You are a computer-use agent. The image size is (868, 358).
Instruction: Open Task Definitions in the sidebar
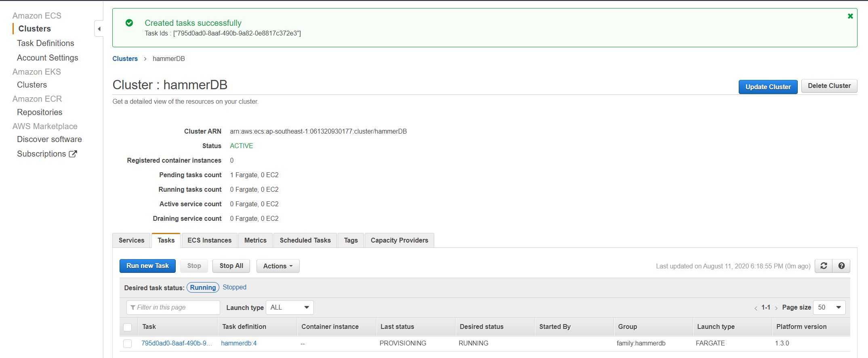coord(46,43)
